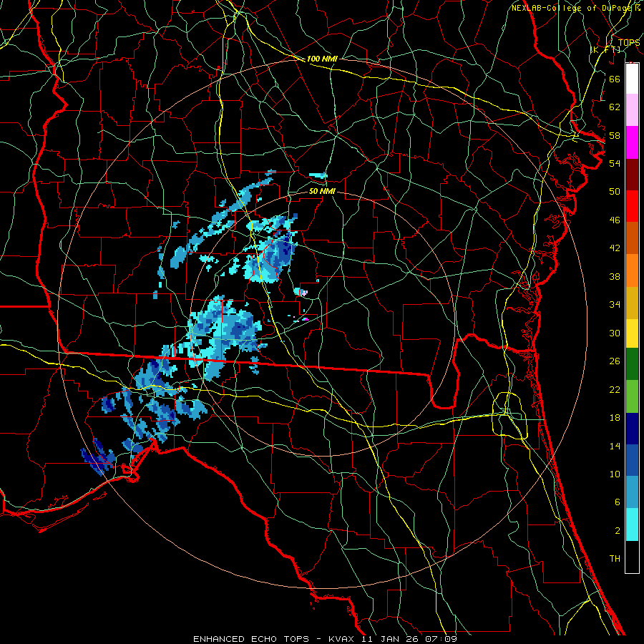This screenshot has width=644, height=644.
Task: Click the light pink legend swatch
Action: [x=632, y=110]
